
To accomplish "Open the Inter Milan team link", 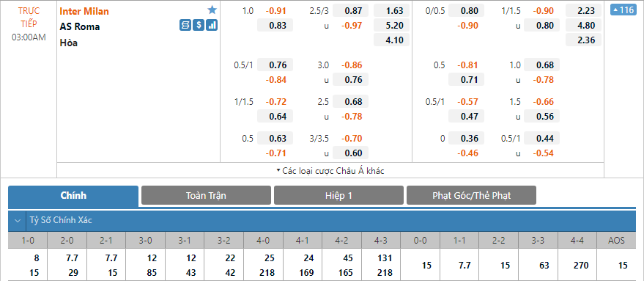I will coord(84,11).
